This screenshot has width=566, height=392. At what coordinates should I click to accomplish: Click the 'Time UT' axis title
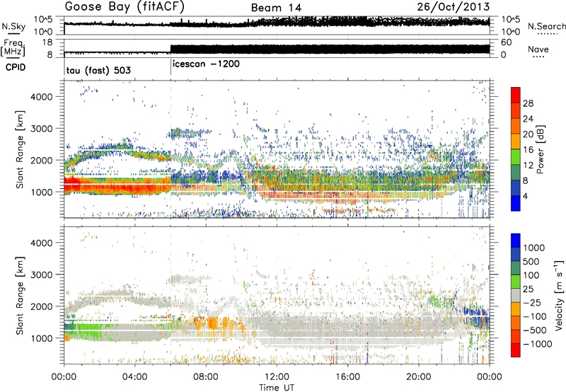pyautogui.click(x=277, y=388)
